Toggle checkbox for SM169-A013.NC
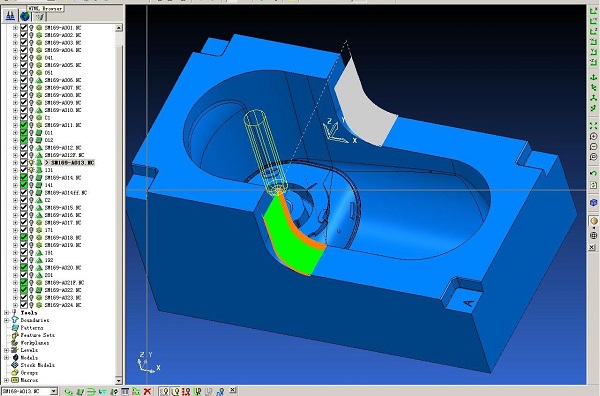600x396 pixels. pyautogui.click(x=24, y=163)
